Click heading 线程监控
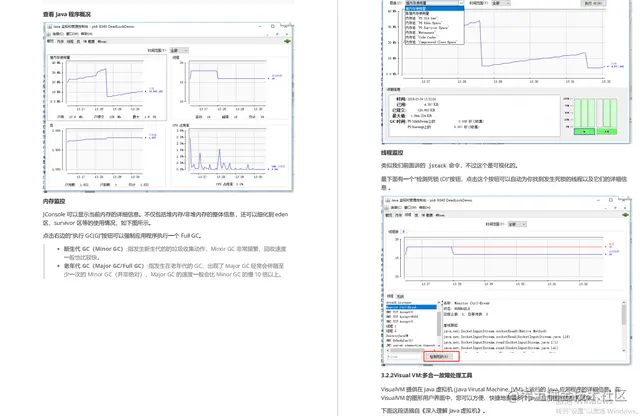The width and height of the screenshot is (640, 416). 392,153
